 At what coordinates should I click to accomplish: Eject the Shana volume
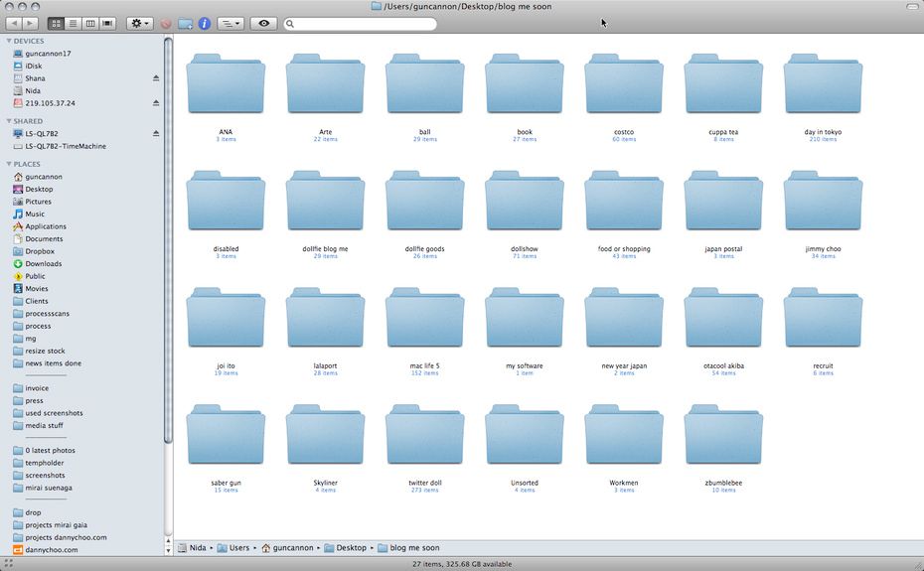[x=155, y=77]
